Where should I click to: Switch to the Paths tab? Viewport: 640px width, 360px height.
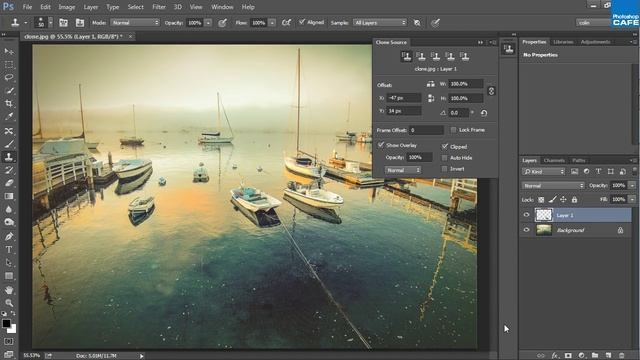coord(578,160)
